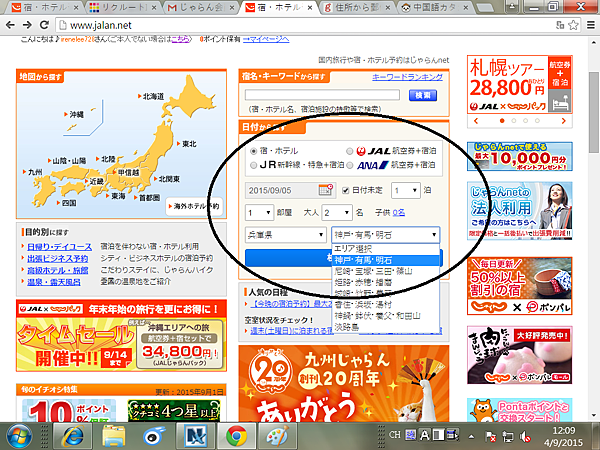Click the translate icon in the address bar
The width and height of the screenshot is (600, 450).
pos(560,25)
